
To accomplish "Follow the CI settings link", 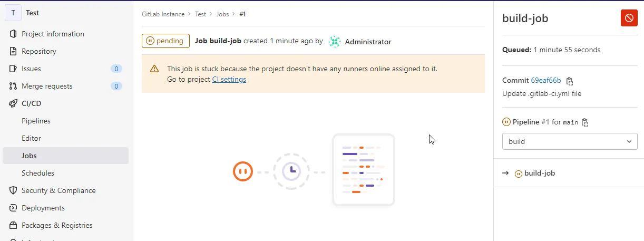I will [229, 80].
